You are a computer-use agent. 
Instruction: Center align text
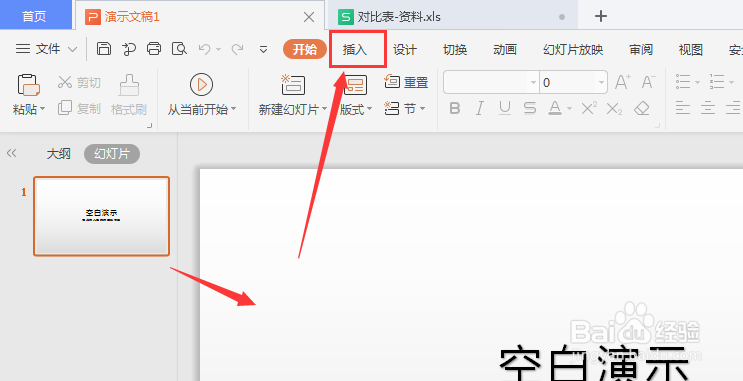pos(708,108)
